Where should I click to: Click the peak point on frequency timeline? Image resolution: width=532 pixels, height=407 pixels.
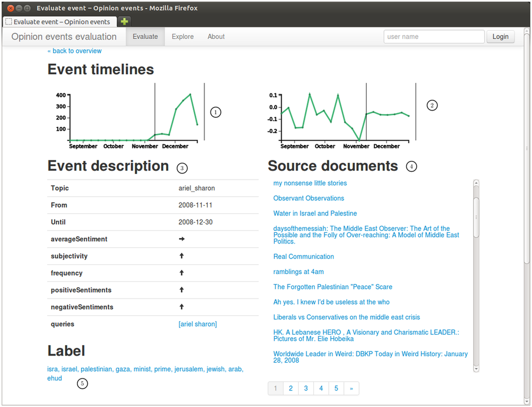pos(190,94)
